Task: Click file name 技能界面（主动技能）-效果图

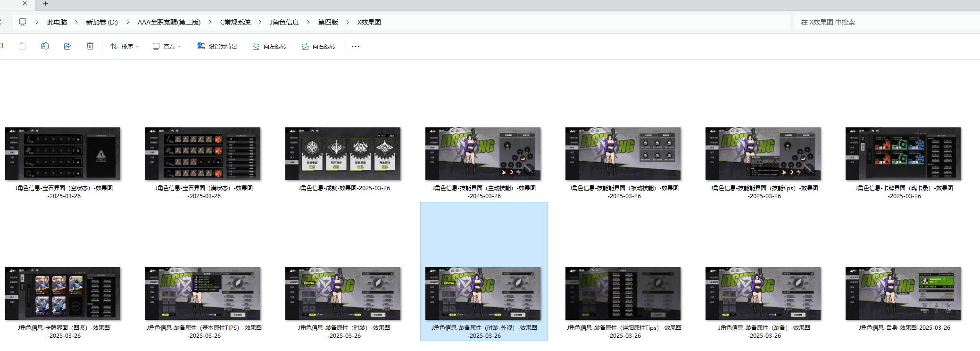Action: click(484, 192)
